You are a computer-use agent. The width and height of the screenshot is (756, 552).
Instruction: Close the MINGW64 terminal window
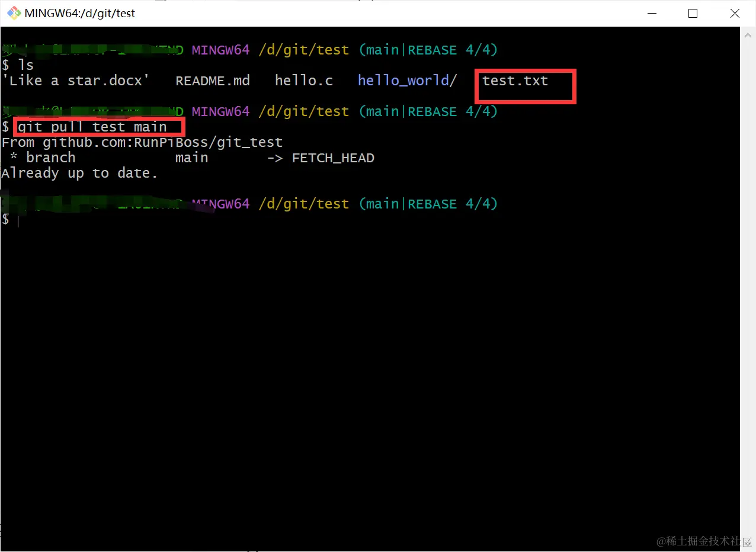point(735,13)
